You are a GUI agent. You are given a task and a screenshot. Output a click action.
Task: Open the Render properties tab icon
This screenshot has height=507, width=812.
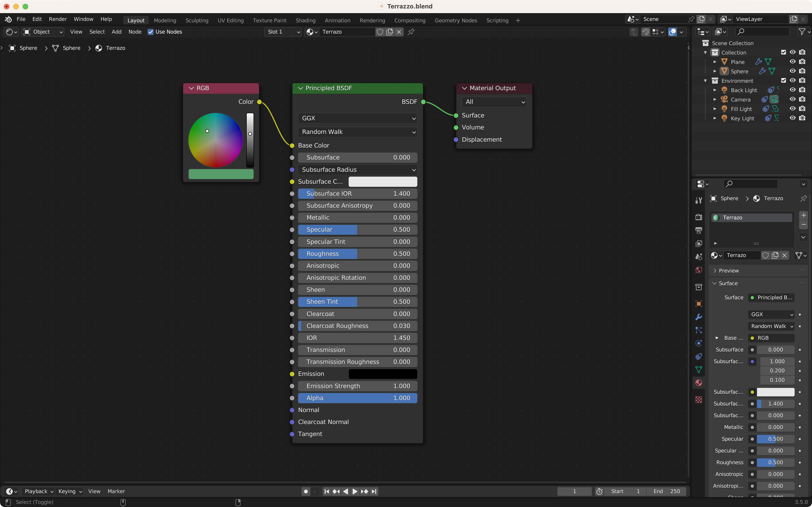[x=699, y=217]
